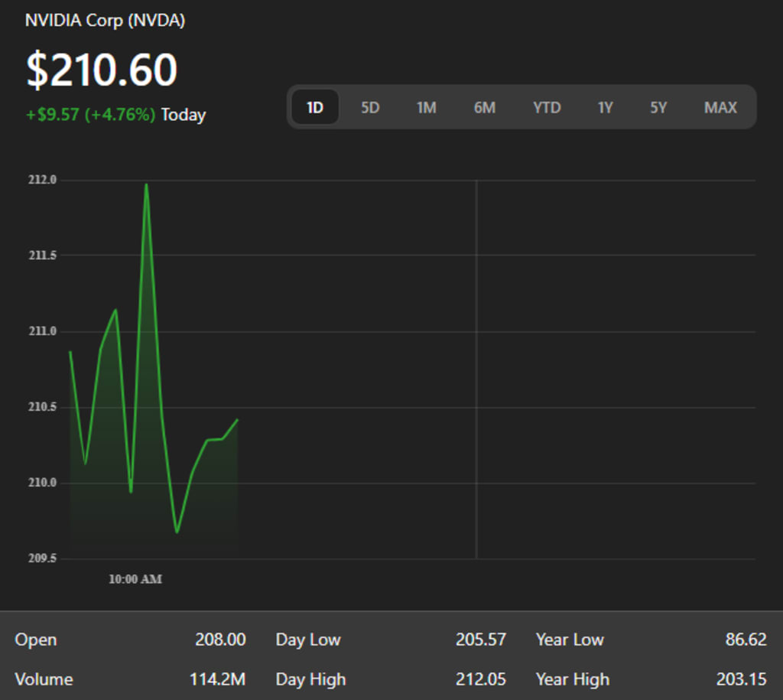The width and height of the screenshot is (783, 700).
Task: Show the 5Y price history
Action: tap(658, 107)
